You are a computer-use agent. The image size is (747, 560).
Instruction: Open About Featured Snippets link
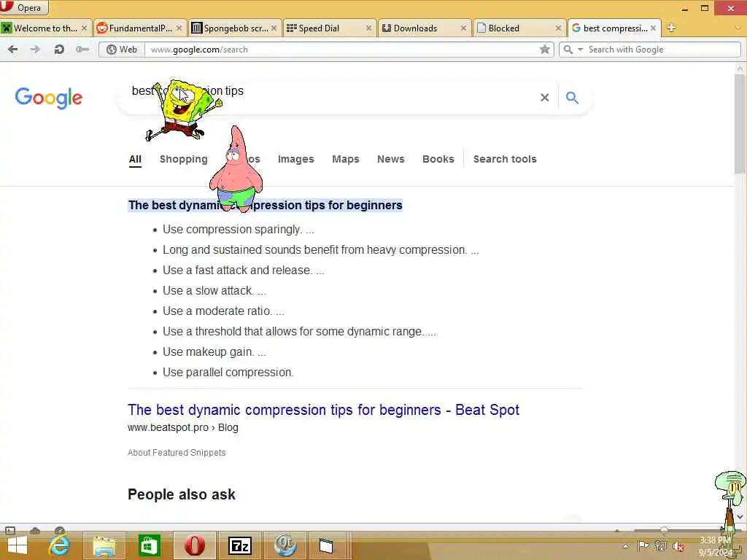(x=177, y=453)
